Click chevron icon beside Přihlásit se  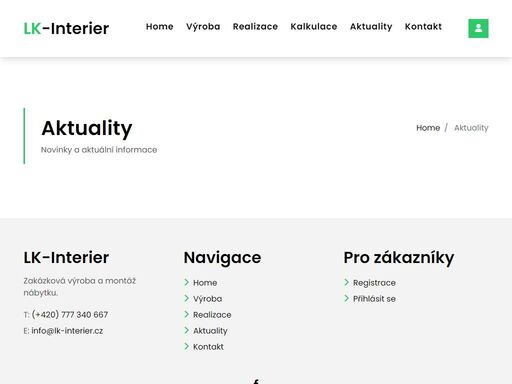click(347, 298)
